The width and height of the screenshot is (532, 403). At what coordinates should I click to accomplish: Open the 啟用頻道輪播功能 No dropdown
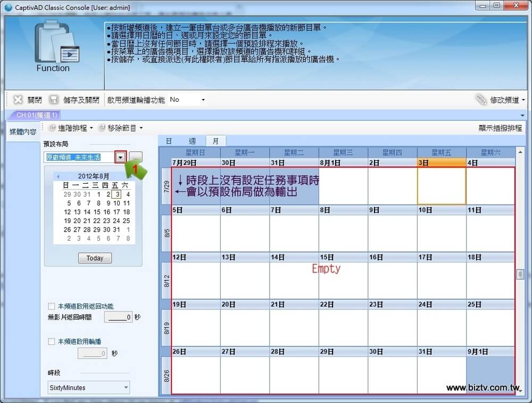[187, 100]
